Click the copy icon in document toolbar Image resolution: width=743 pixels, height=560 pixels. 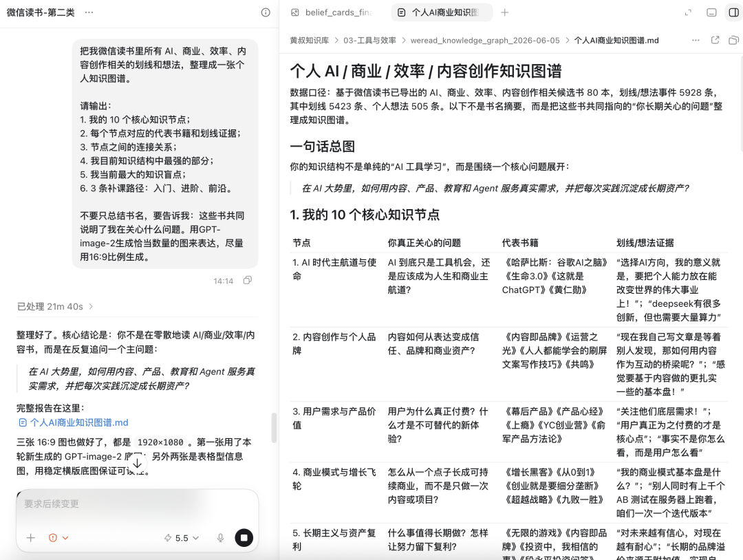pyautogui.click(x=733, y=41)
